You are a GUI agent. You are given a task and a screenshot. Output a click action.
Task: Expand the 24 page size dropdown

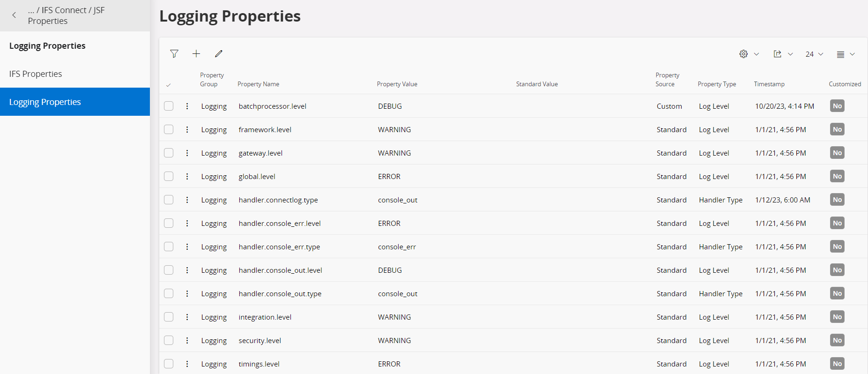point(814,54)
